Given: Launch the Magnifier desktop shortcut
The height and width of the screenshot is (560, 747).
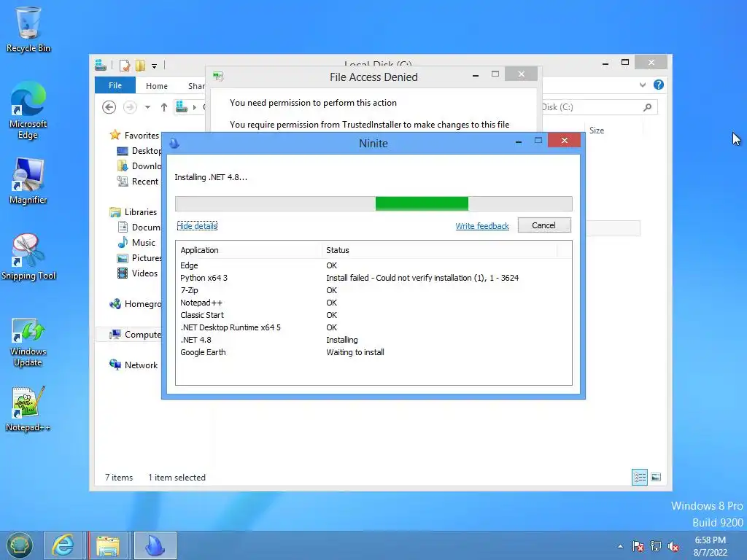Looking at the screenshot, I should point(28,182).
